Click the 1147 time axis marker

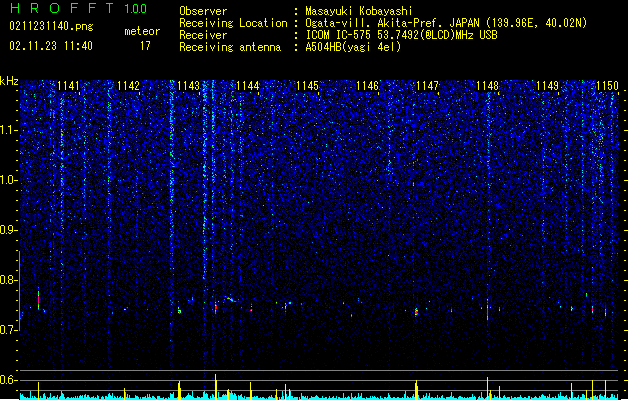428,86
